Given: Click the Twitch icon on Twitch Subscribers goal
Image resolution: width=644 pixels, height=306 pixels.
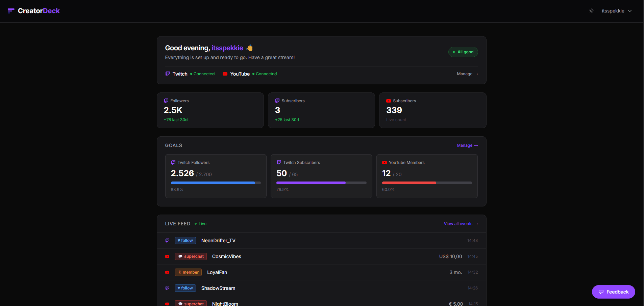Looking at the screenshot, I should [279, 162].
